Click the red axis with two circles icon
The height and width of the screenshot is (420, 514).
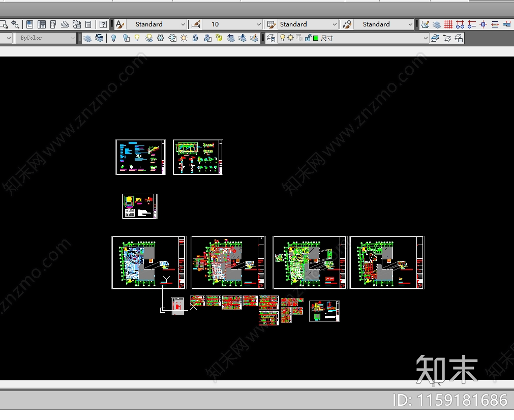point(460,24)
